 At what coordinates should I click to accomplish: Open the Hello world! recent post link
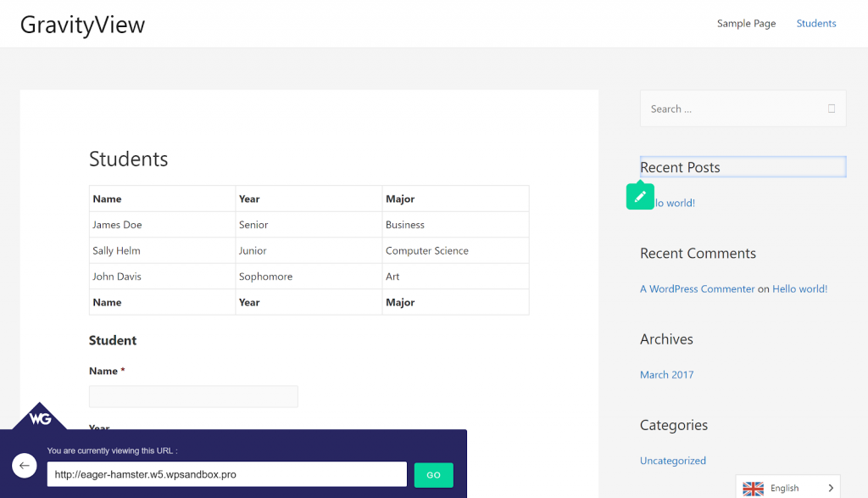pyautogui.click(x=674, y=203)
